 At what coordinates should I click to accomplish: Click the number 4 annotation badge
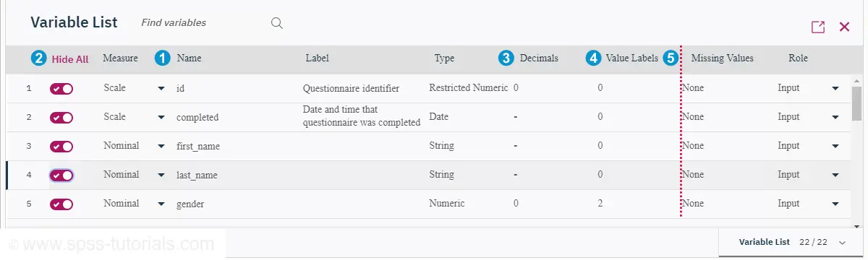click(594, 58)
